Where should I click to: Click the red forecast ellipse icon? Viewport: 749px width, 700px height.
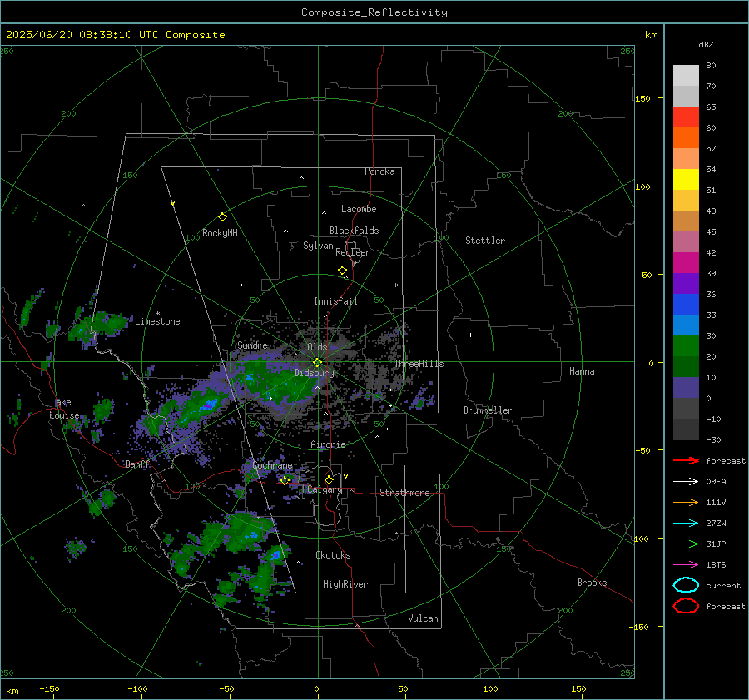pos(686,606)
